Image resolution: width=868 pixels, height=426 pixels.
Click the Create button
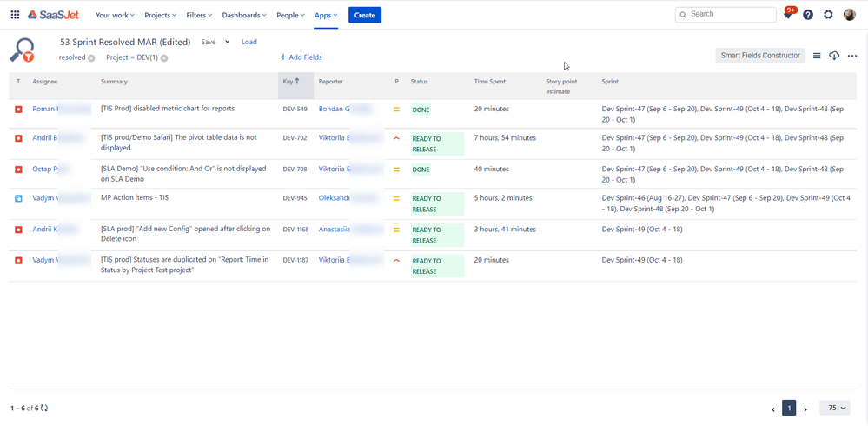tap(365, 15)
